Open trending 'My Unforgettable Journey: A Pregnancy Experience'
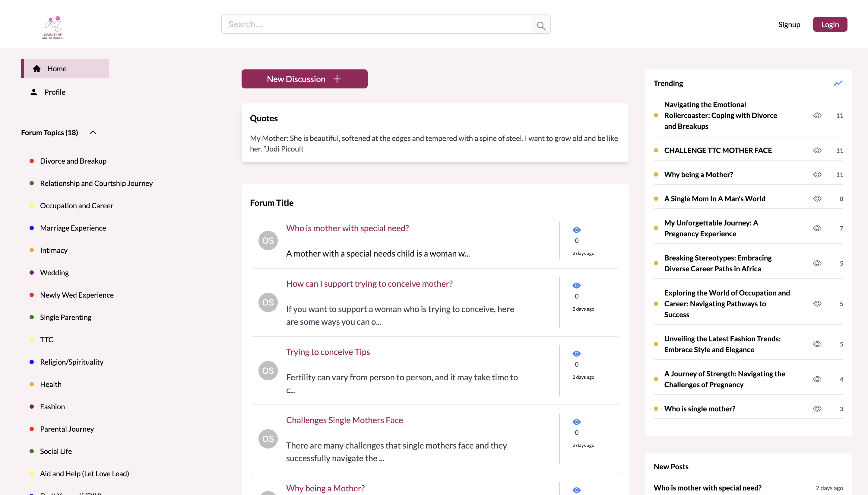The height and width of the screenshot is (495, 868). click(711, 228)
